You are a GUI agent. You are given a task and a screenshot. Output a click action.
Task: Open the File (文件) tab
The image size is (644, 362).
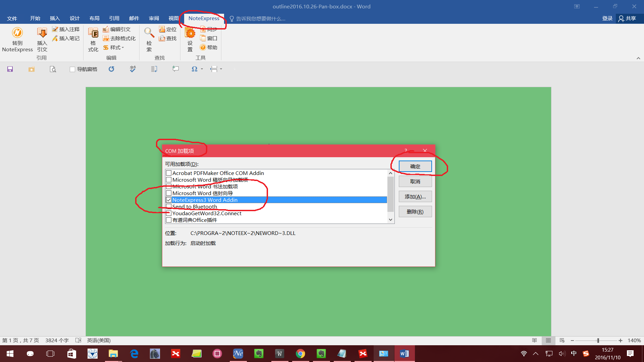click(12, 18)
